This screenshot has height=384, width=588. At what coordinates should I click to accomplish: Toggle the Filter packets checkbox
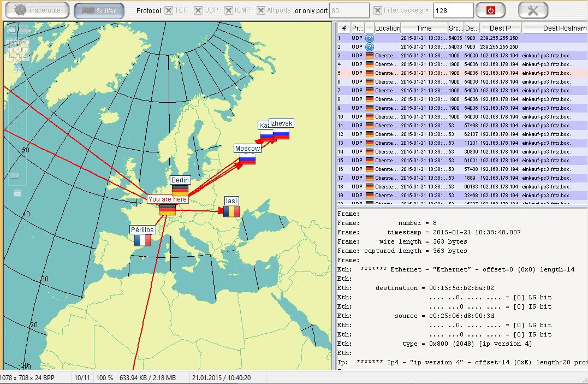pyautogui.click(x=378, y=10)
